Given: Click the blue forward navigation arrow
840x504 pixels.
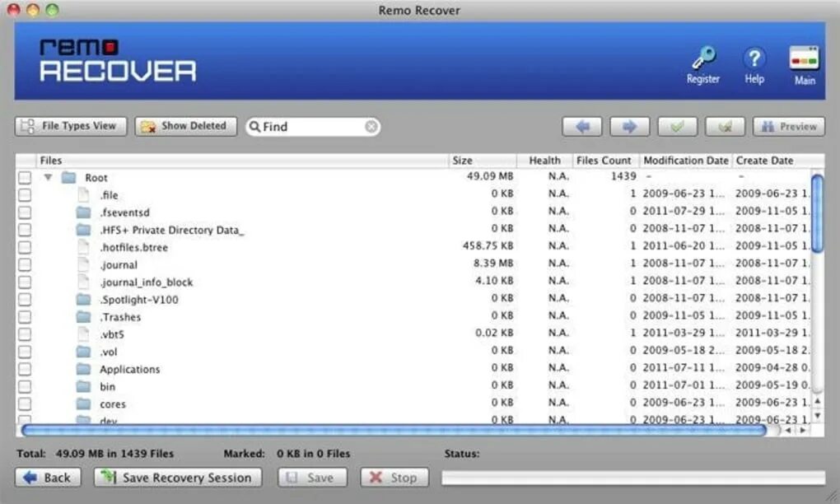Looking at the screenshot, I should click(628, 126).
